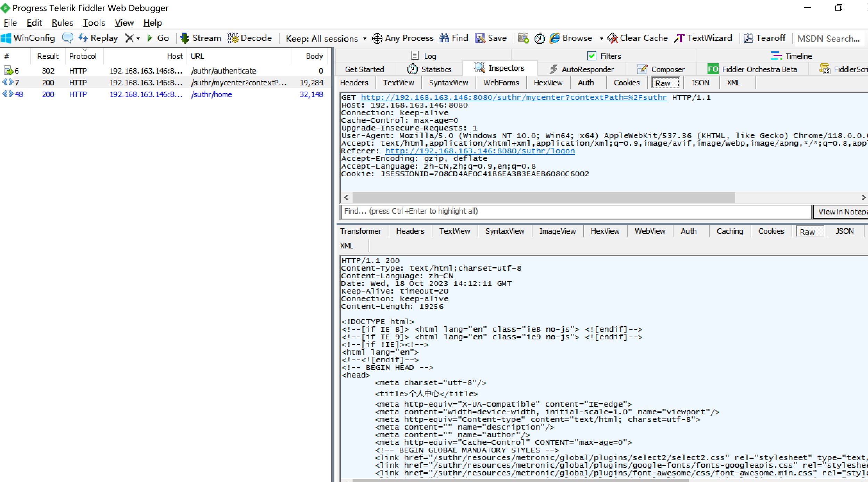The width and height of the screenshot is (868, 482).
Task: Select the Inspectors tab
Action: pyautogui.click(x=500, y=68)
